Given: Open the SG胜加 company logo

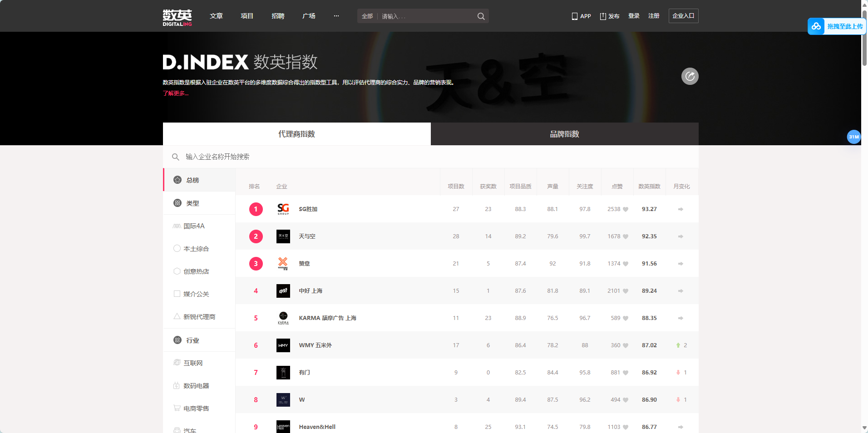Looking at the screenshot, I should 283,209.
